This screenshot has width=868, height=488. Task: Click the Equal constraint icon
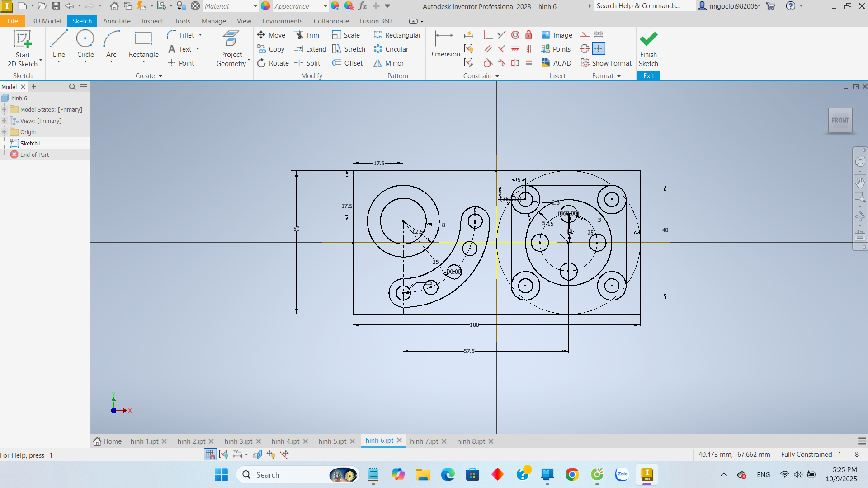[x=528, y=63]
